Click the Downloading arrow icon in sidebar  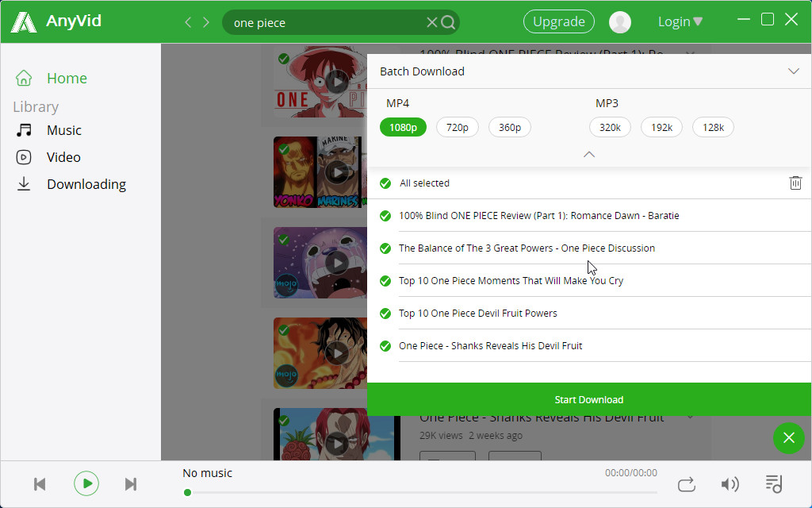tap(24, 184)
